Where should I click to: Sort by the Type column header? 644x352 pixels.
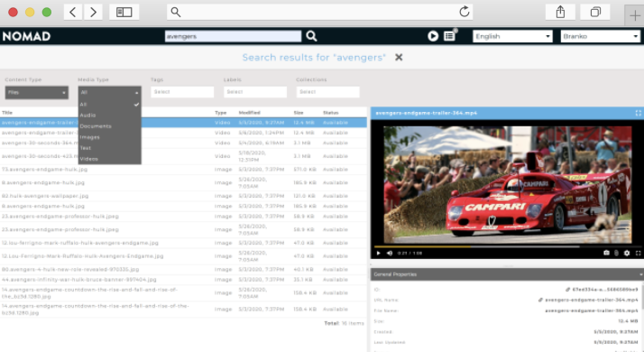tap(221, 113)
